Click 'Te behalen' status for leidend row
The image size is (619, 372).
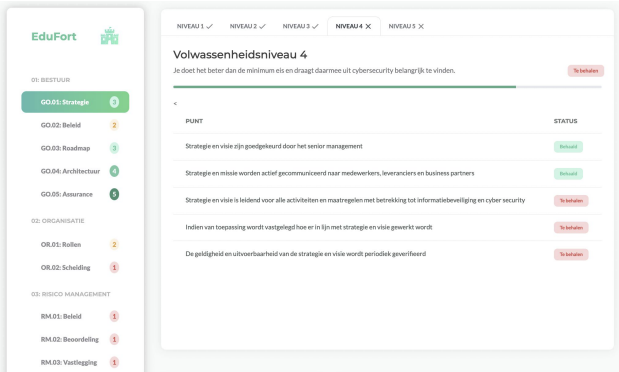click(571, 201)
